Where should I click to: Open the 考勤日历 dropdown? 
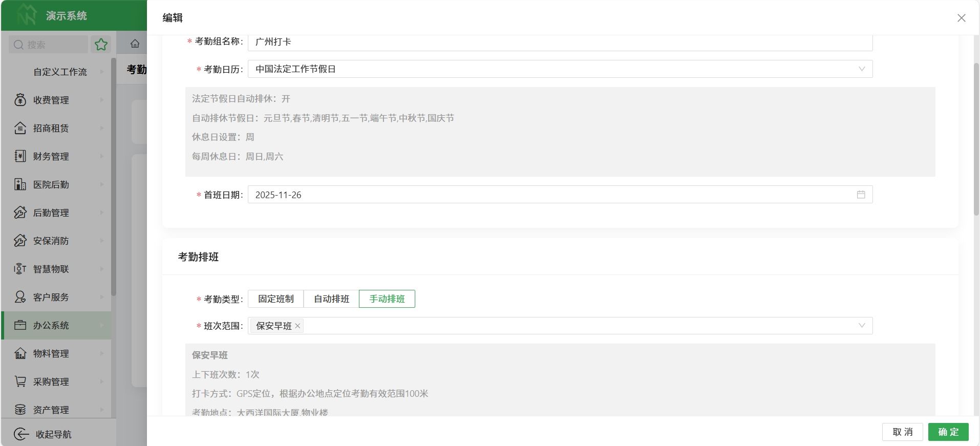click(x=560, y=69)
